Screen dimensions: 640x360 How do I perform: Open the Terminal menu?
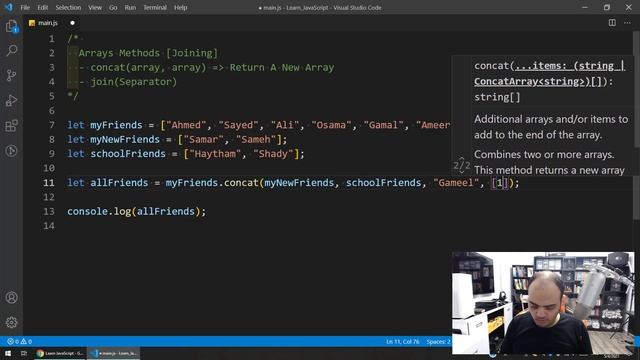pos(155,7)
